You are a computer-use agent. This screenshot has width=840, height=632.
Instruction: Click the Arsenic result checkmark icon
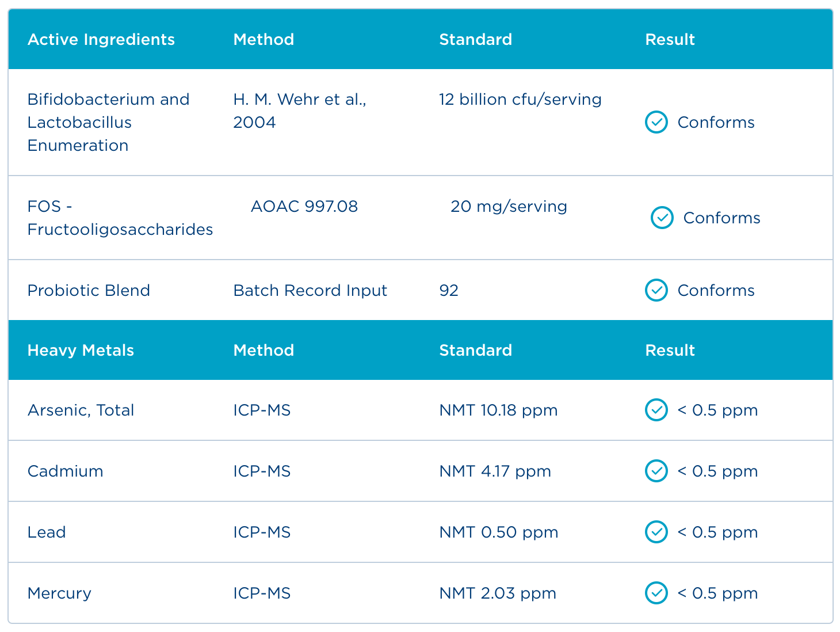tap(656, 410)
